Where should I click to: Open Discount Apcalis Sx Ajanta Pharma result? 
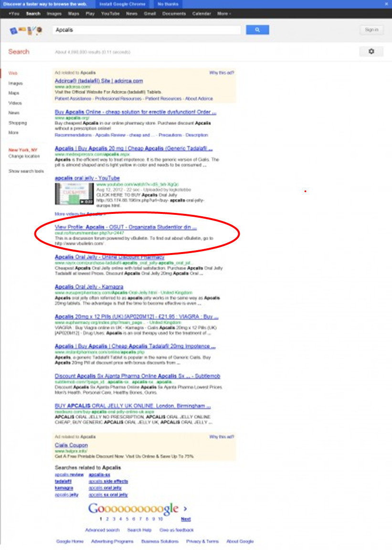137,376
